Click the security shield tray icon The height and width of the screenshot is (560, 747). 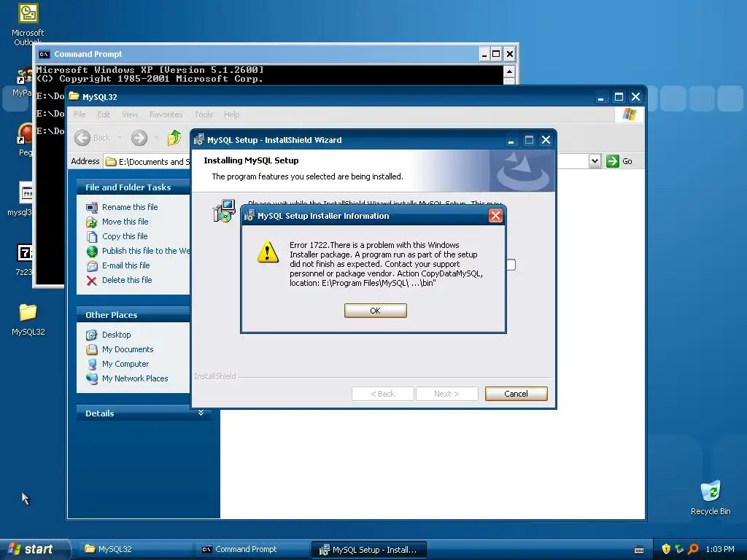pyautogui.click(x=666, y=549)
